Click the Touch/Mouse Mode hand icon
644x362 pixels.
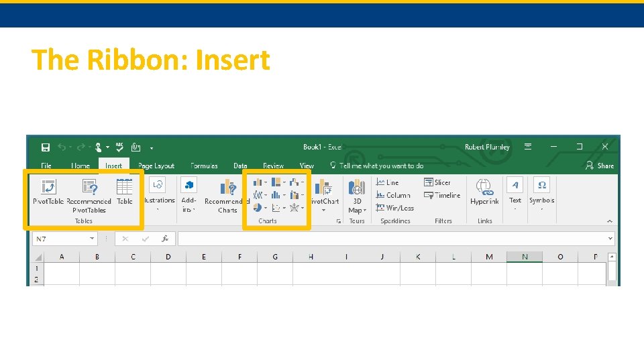point(98,147)
